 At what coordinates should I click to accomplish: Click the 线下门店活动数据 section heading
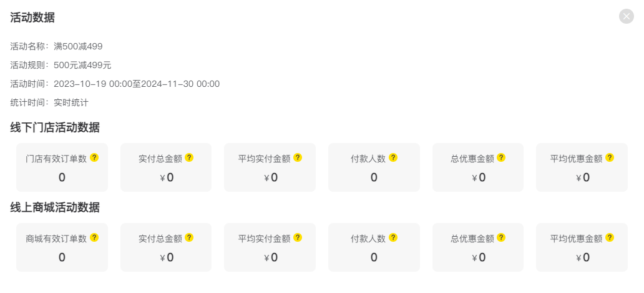(x=55, y=128)
